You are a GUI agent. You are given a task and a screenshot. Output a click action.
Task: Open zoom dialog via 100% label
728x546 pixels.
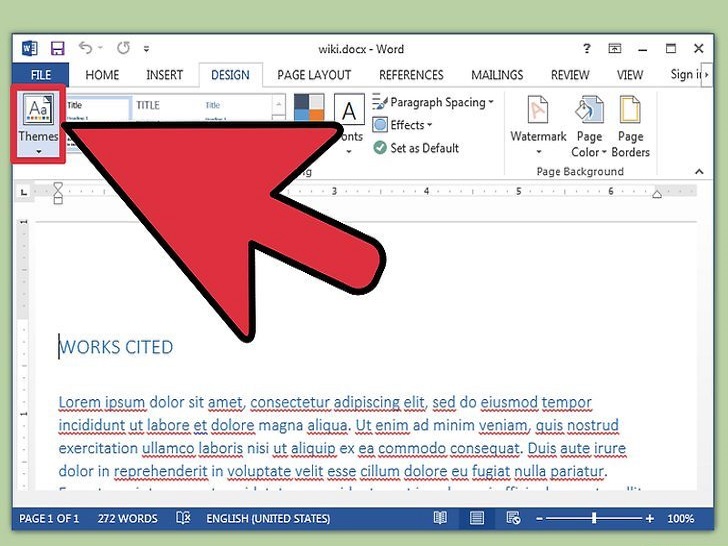[x=681, y=519]
